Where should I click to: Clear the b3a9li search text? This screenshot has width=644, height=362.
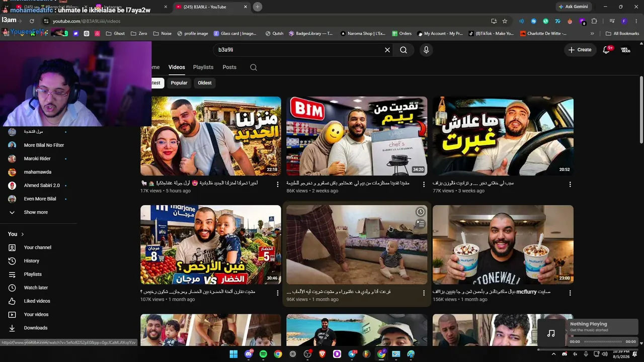[387, 50]
